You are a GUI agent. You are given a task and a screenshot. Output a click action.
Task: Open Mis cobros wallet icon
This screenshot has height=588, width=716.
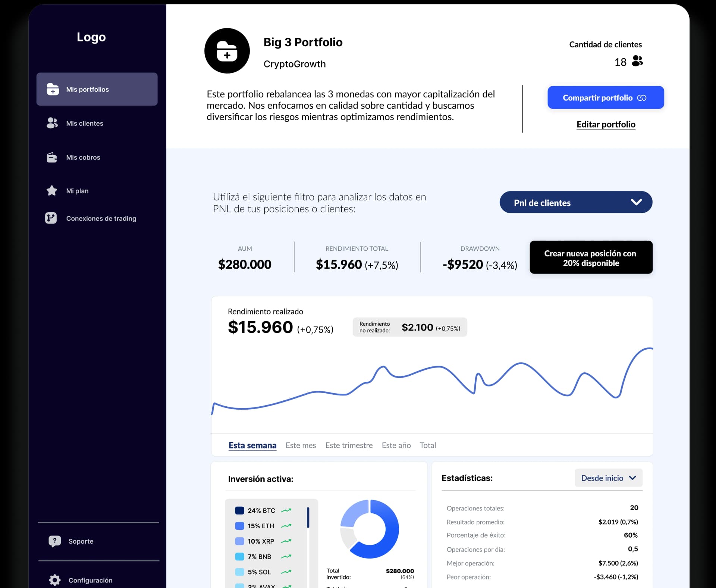(52, 157)
